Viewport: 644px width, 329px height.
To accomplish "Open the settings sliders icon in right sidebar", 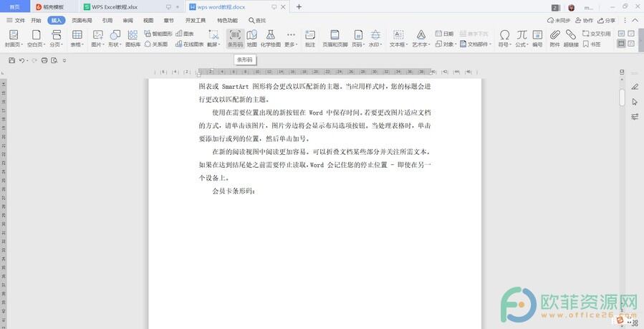I will [635, 116].
